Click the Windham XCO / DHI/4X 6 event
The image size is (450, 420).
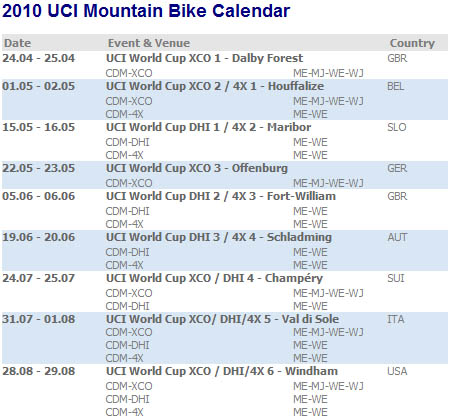pyautogui.click(x=222, y=371)
